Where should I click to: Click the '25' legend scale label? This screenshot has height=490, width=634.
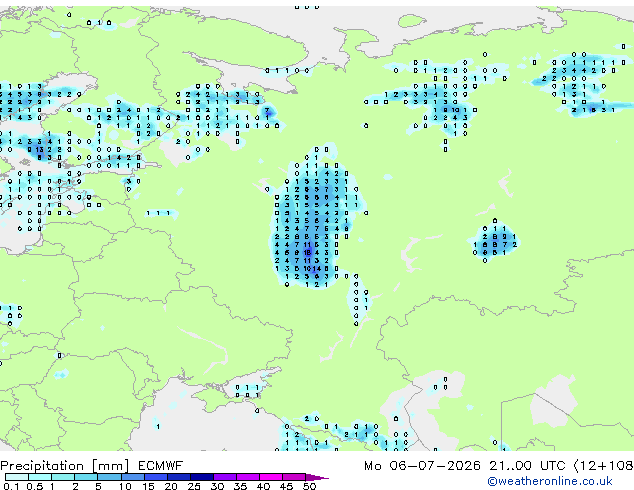tap(194, 486)
